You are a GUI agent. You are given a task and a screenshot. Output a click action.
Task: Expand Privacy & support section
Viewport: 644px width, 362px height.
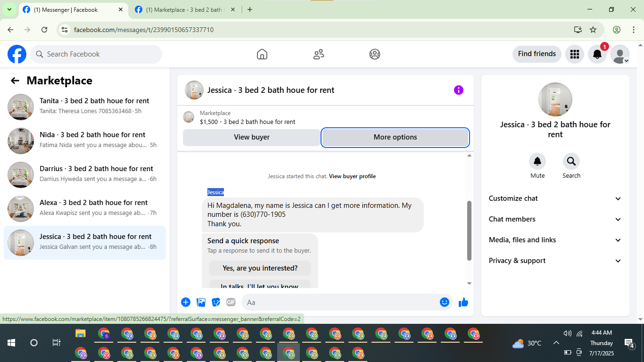(x=555, y=261)
